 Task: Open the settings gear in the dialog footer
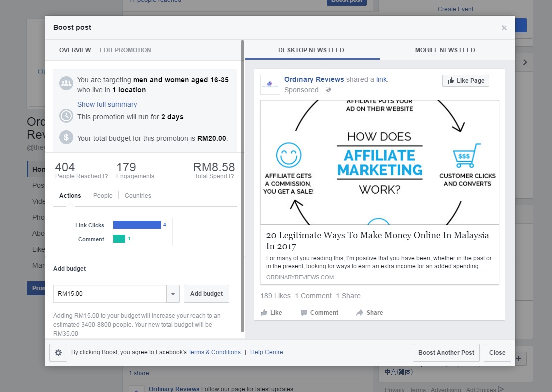pos(58,352)
